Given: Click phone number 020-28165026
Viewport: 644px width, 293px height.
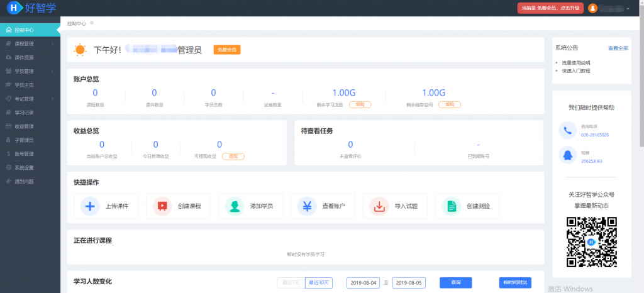Looking at the screenshot, I should pyautogui.click(x=595, y=135).
